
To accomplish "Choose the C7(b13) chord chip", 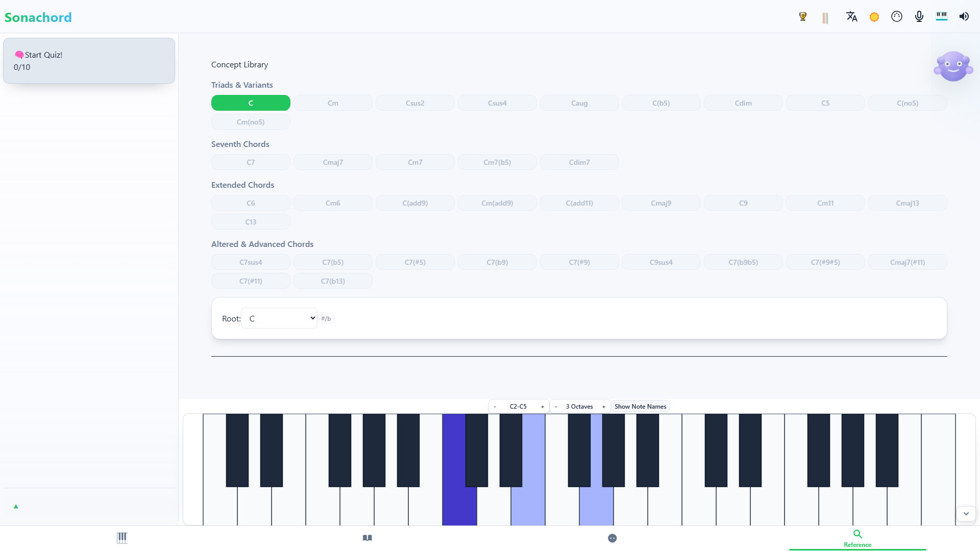I will [x=333, y=281].
